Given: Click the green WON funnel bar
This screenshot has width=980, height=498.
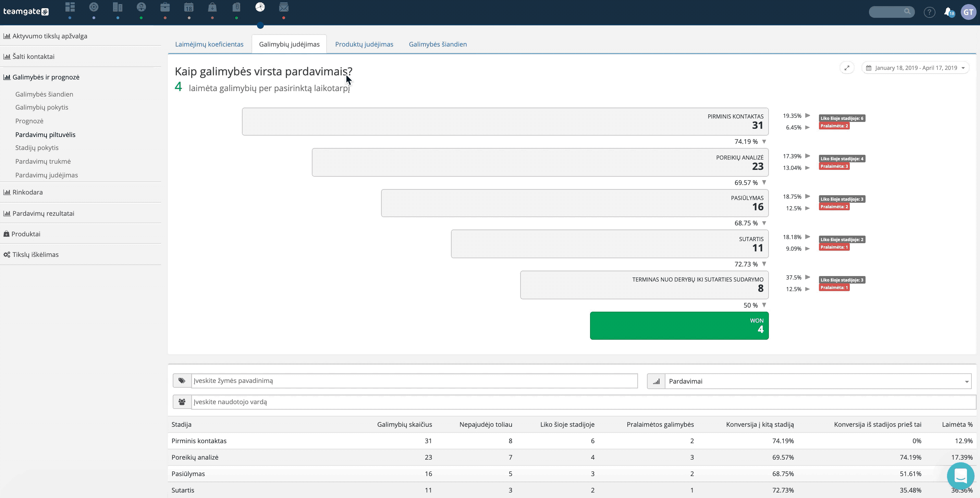Looking at the screenshot, I should 679,326.
